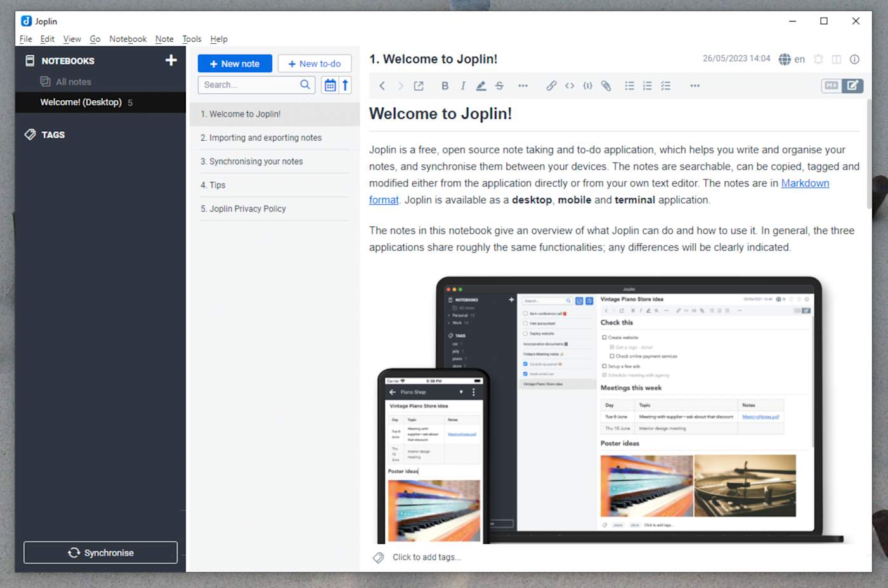888x588 pixels.
Task: Insert a checkbox list
Action: 666,86
